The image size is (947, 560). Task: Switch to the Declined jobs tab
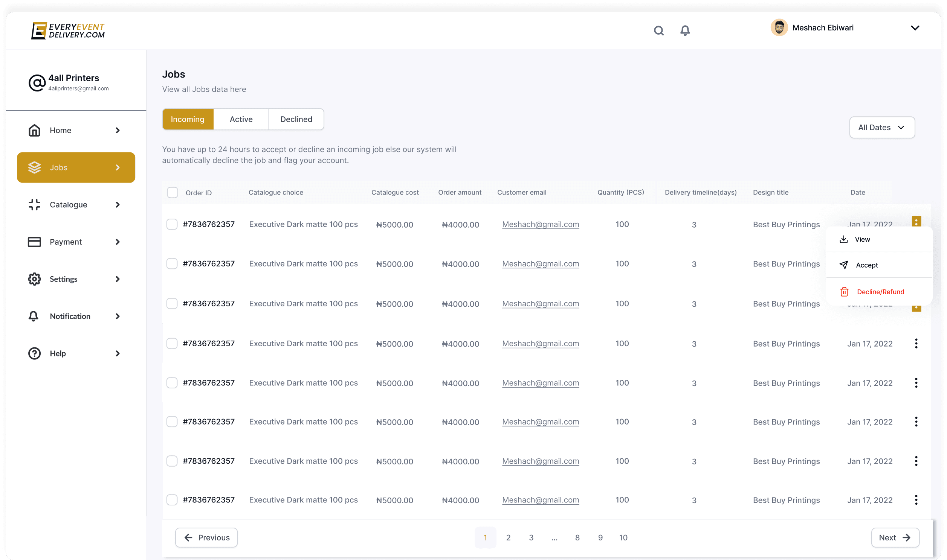pyautogui.click(x=296, y=119)
